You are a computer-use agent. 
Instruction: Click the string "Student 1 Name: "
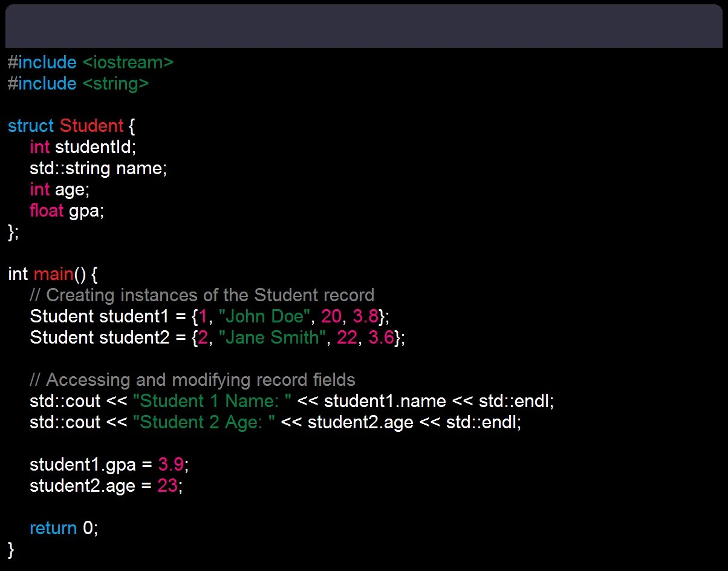tap(212, 401)
